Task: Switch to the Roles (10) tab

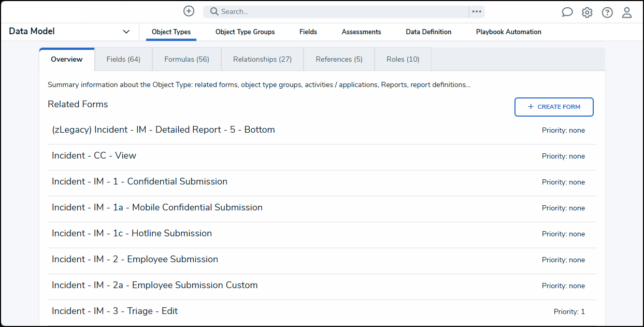Action: 403,59
